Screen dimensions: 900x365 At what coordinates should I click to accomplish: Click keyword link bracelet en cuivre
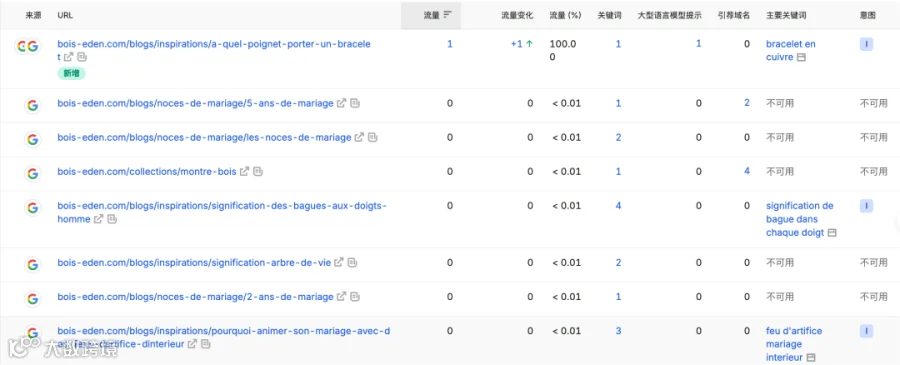point(790,51)
